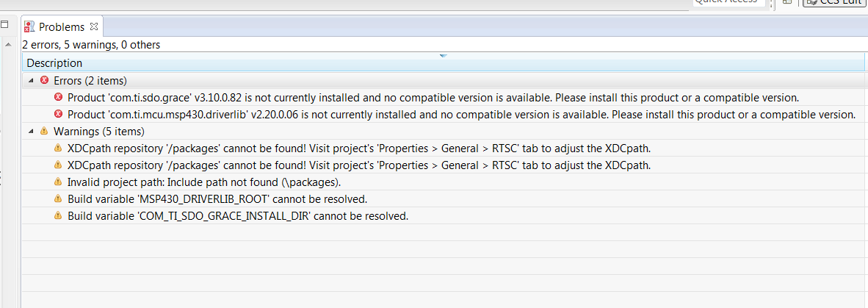
Task: Switch to the Problems tab
Action: pyautogui.click(x=62, y=27)
